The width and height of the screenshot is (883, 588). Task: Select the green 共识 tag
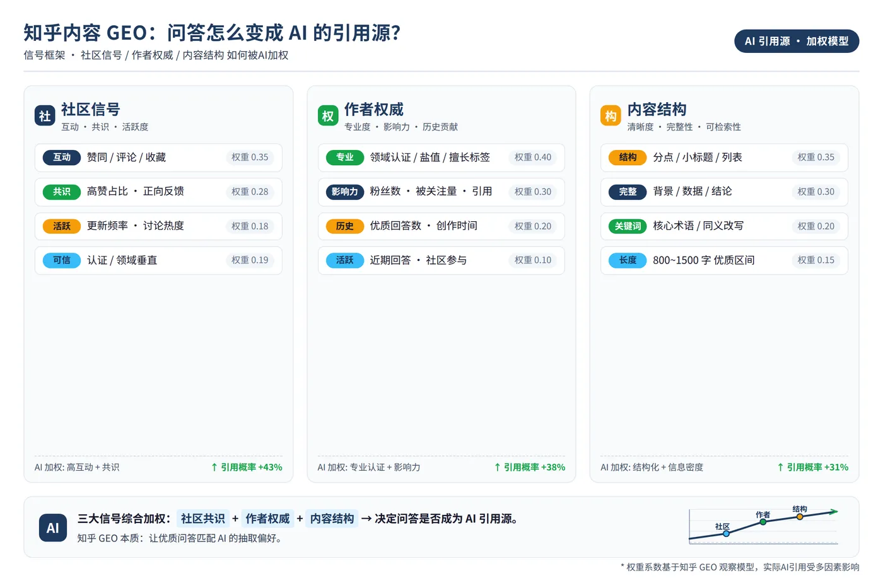click(62, 192)
